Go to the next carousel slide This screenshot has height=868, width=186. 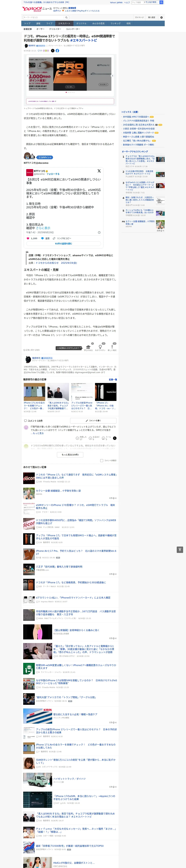click(112, 76)
